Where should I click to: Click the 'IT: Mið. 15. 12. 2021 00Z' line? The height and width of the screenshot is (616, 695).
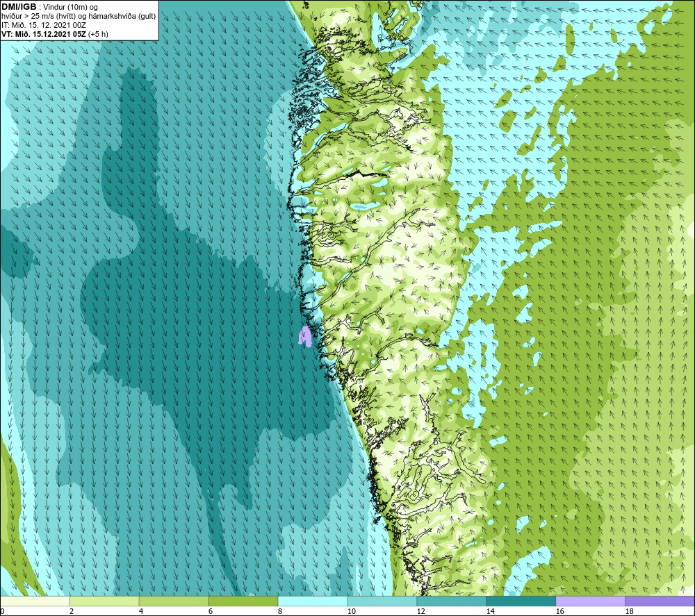pyautogui.click(x=43, y=25)
